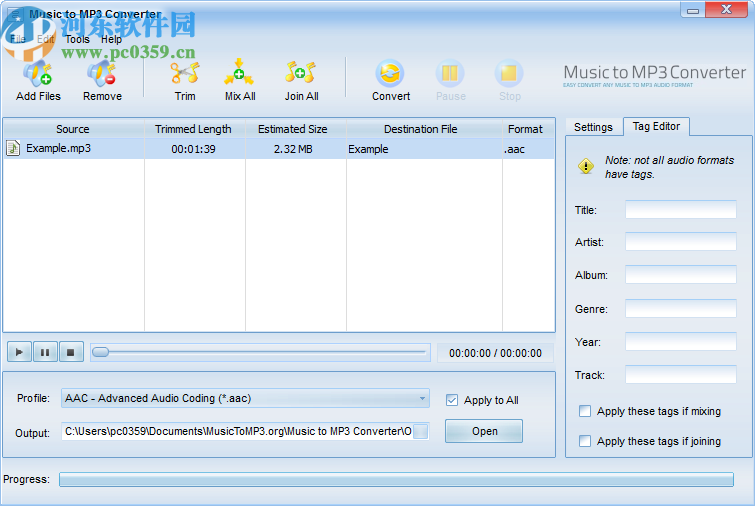Click the Estimated Size column header
Screen dimensions: 755x506
295,129
